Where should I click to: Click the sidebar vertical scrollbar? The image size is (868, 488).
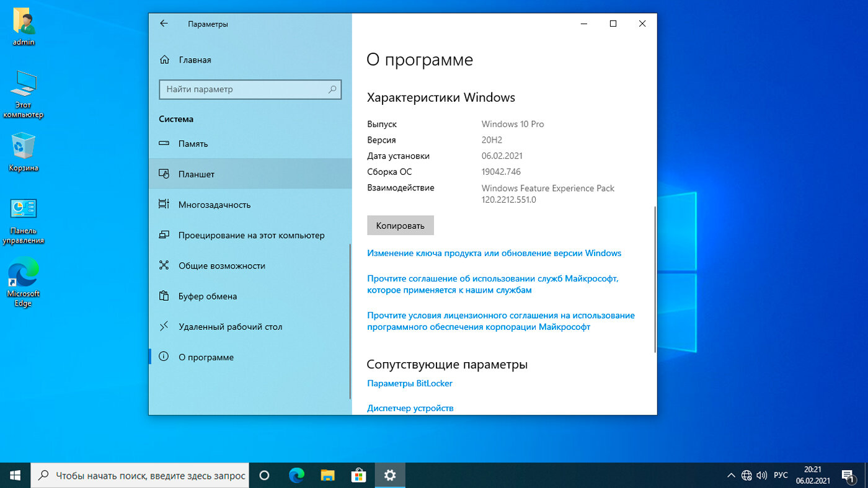[350, 321]
